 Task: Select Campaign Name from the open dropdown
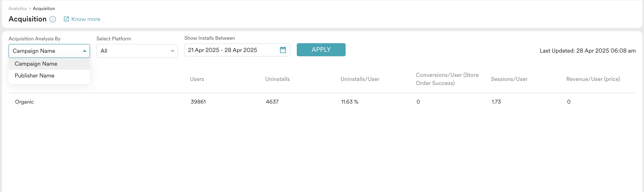(36, 64)
